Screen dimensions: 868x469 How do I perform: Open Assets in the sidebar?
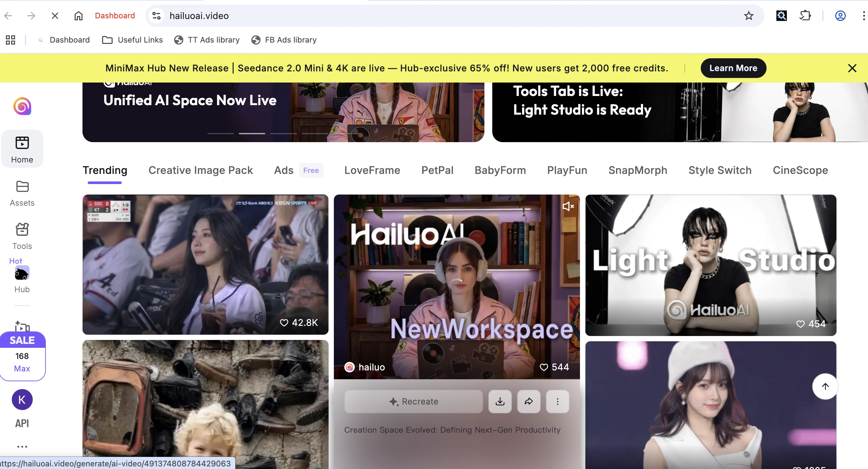click(x=22, y=193)
